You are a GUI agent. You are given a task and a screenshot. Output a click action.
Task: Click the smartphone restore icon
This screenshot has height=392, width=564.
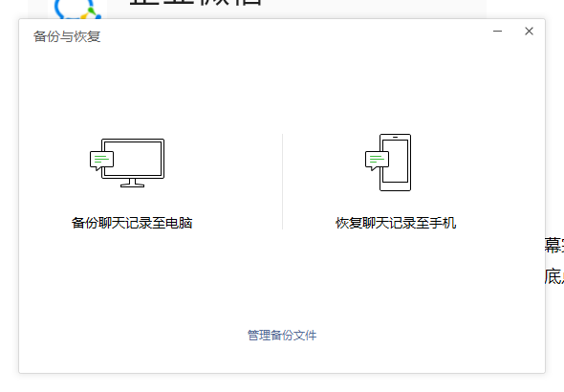(388, 163)
